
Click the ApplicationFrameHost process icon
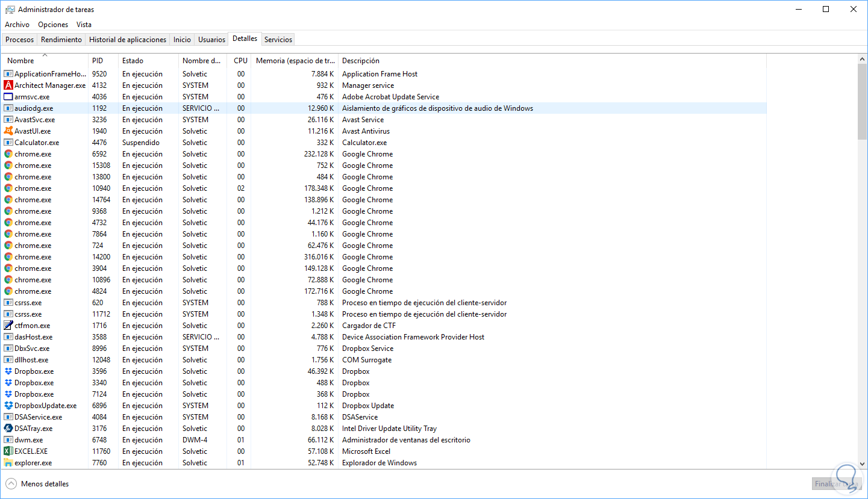[8, 74]
